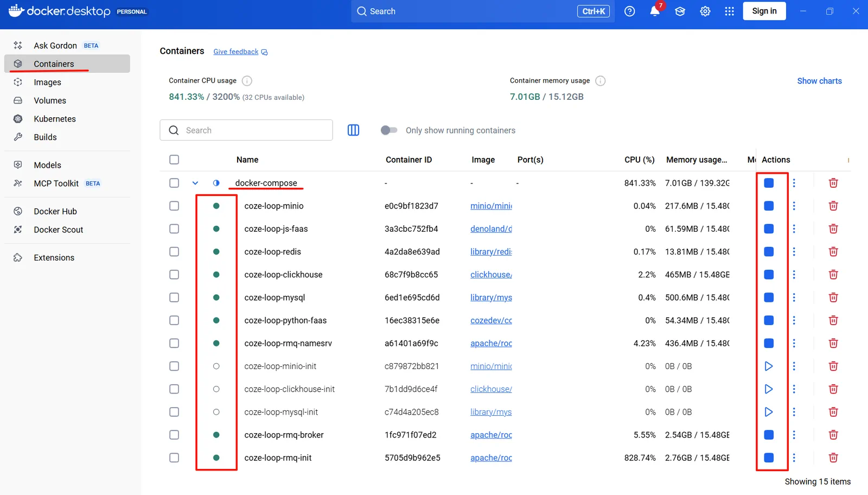Open Extensions in sidebar

67,258
